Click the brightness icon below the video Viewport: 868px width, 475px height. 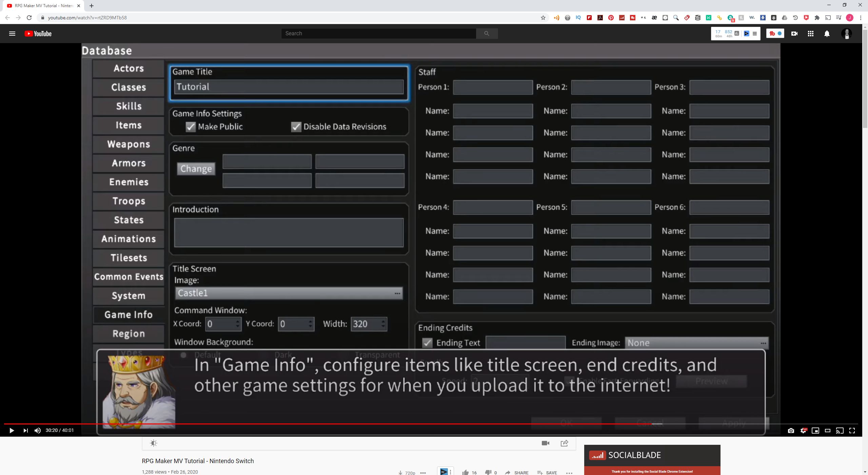[154, 443]
